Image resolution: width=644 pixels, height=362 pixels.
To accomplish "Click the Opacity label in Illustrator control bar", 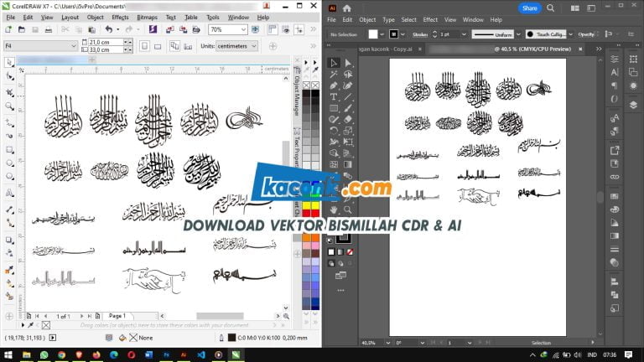I will pos(586,34).
